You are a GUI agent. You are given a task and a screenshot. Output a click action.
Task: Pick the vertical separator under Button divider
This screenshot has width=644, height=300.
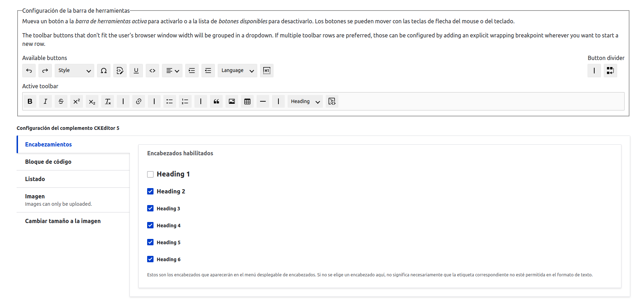point(594,71)
